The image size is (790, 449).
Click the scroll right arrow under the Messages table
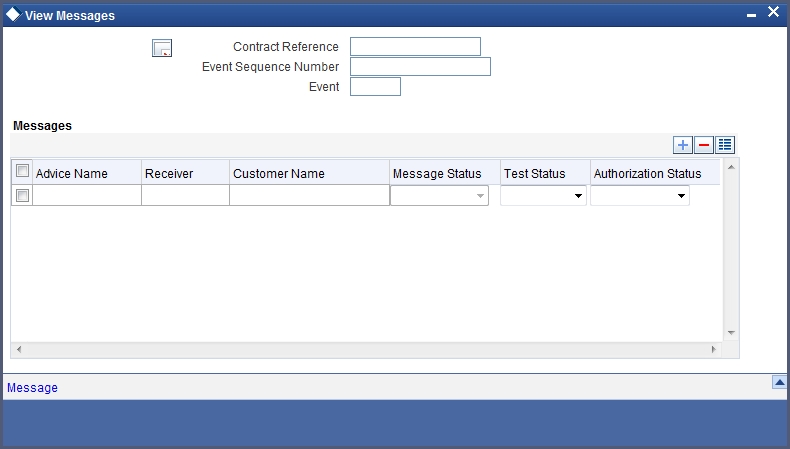tap(713, 349)
